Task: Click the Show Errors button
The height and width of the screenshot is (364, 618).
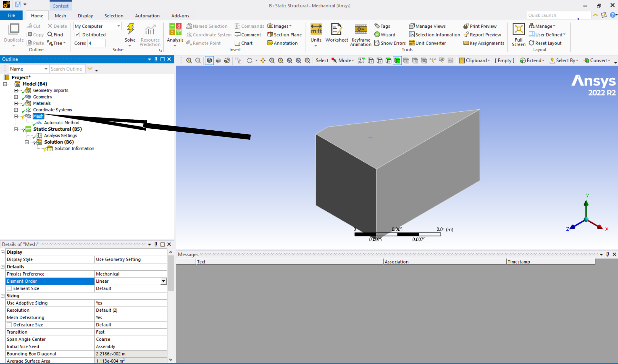Action: coord(390,43)
